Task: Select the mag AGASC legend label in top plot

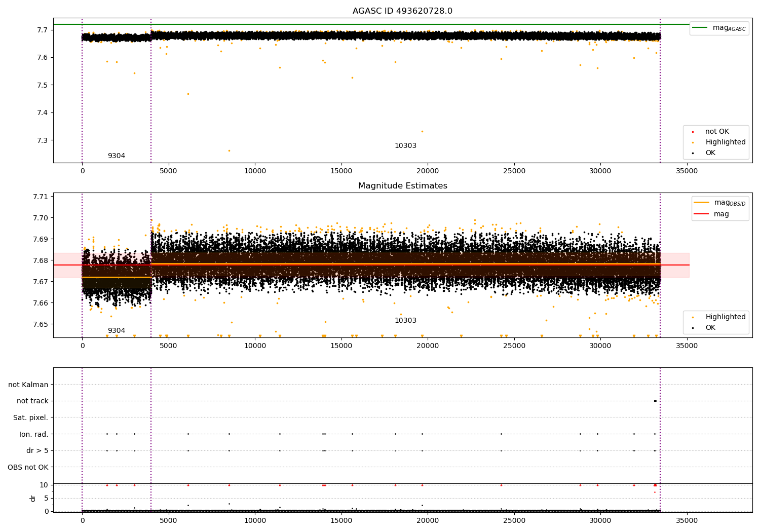Action: pyautogui.click(x=729, y=28)
